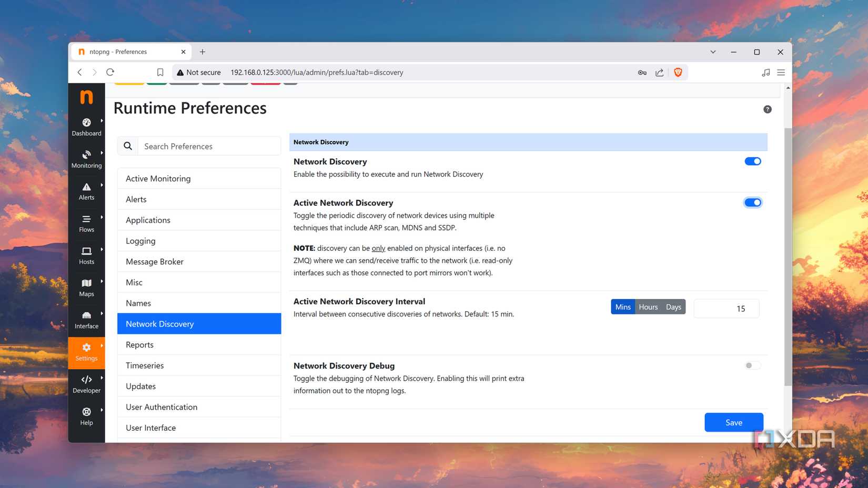Open the Monitoring sidebar section
The width and height of the screenshot is (868, 488).
coord(86,159)
